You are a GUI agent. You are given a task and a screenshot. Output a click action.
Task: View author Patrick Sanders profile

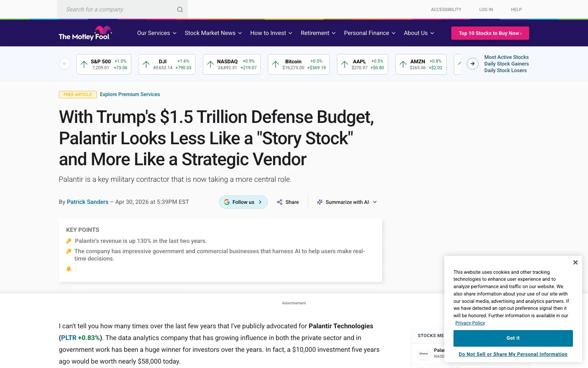tap(87, 202)
